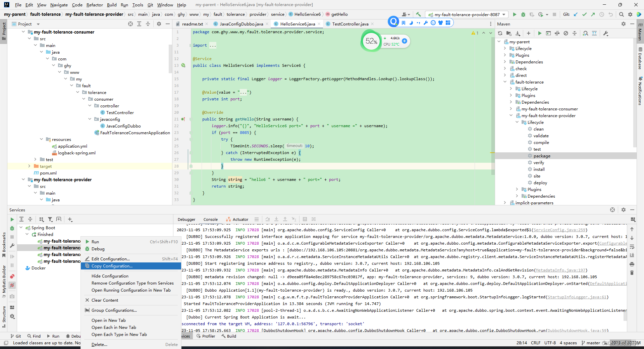The width and height of the screenshot is (644, 349).
Task: Open the run configuration dropdown my-fault-tolerance-provider-8087
Action: (466, 14)
